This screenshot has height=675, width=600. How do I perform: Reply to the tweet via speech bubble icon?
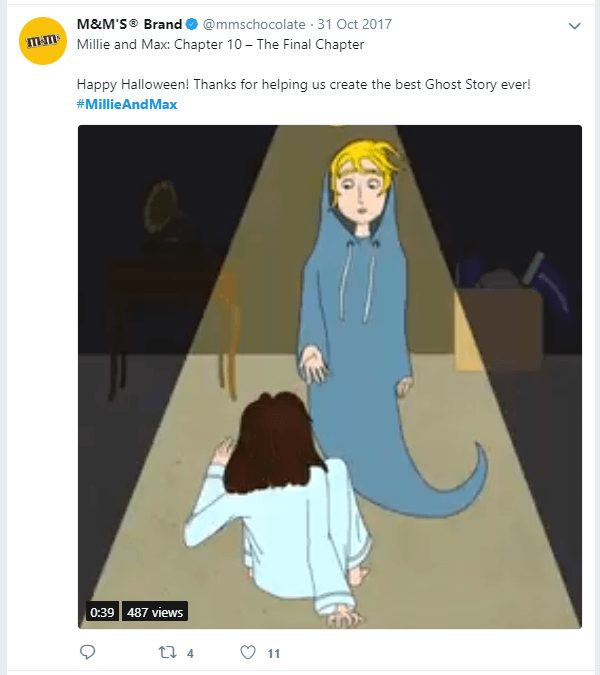87,652
